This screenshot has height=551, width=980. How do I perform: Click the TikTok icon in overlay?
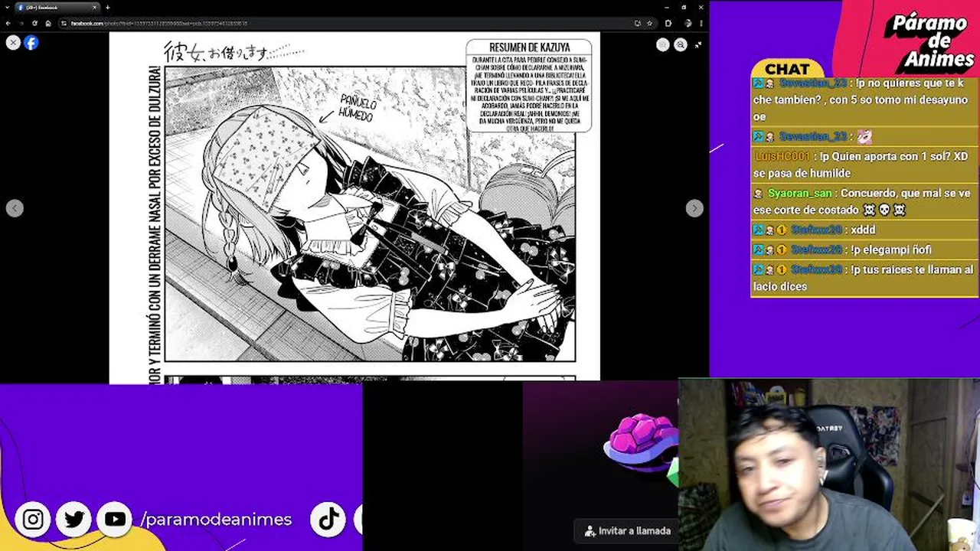328,520
